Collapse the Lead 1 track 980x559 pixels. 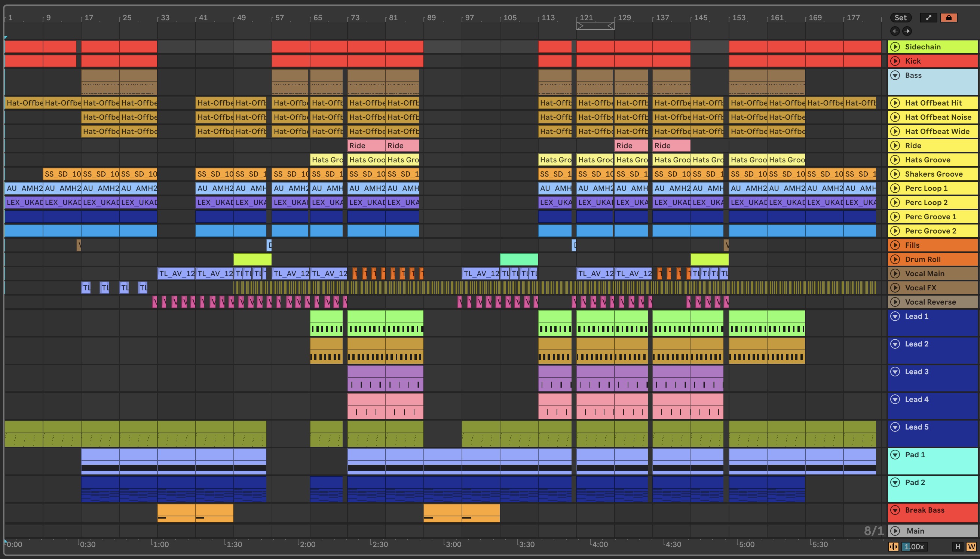point(895,316)
